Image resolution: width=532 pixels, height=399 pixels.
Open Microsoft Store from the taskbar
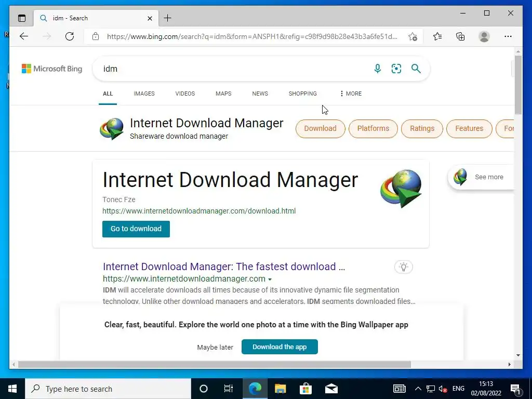pos(305,389)
